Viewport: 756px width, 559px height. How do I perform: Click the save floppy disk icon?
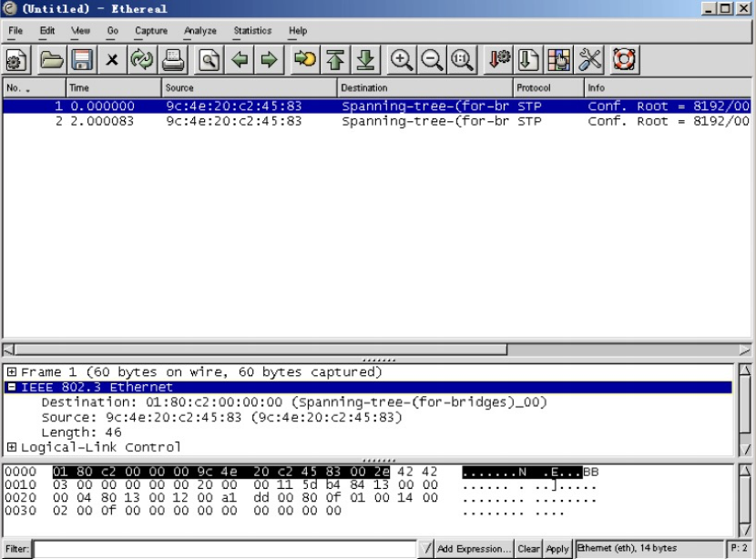pos(82,60)
